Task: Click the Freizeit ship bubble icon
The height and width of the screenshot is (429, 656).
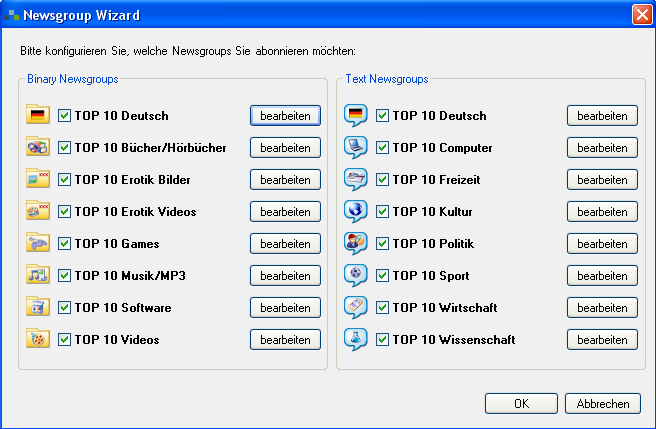Action: coord(356,179)
